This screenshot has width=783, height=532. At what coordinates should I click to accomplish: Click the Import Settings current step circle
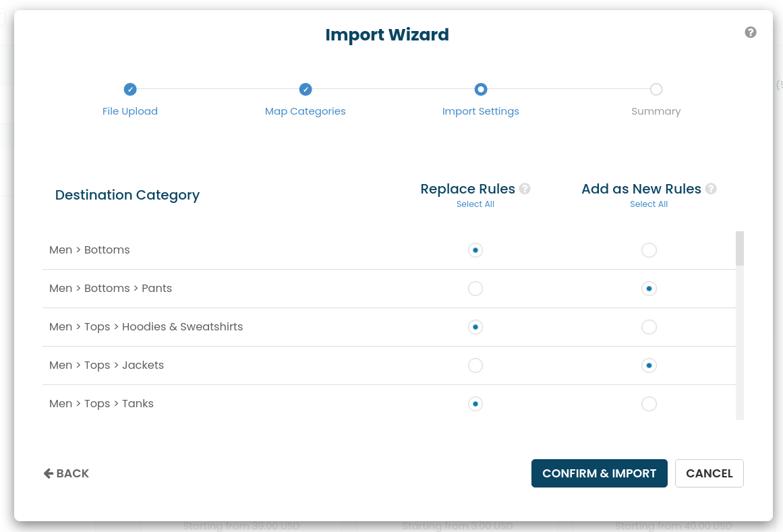(481, 89)
